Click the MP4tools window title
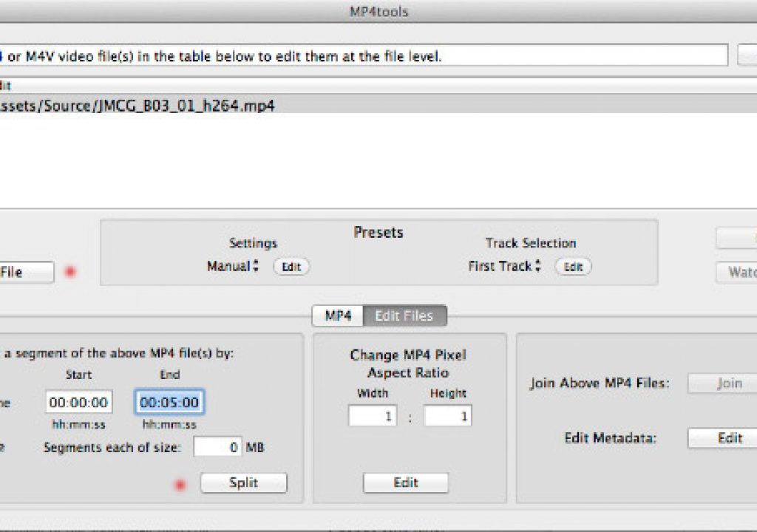This screenshot has height=532, width=757. pyautogui.click(x=379, y=12)
